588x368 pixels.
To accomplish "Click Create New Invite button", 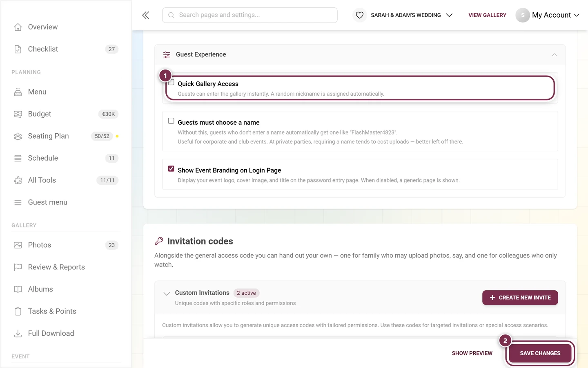I will [520, 298].
